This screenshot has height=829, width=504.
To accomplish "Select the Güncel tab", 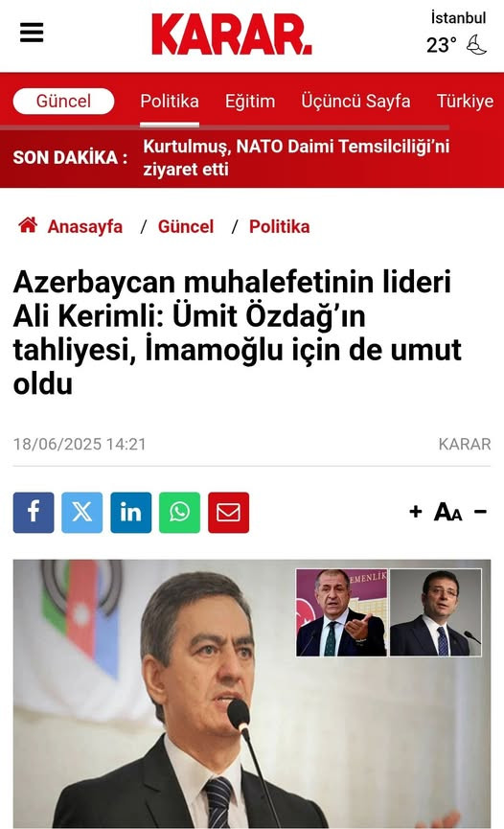I will [x=63, y=101].
